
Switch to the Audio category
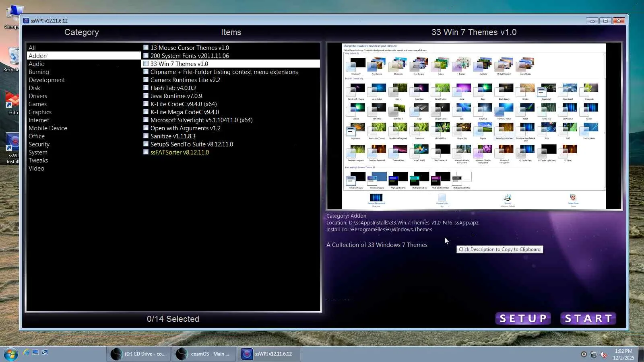click(x=84, y=64)
